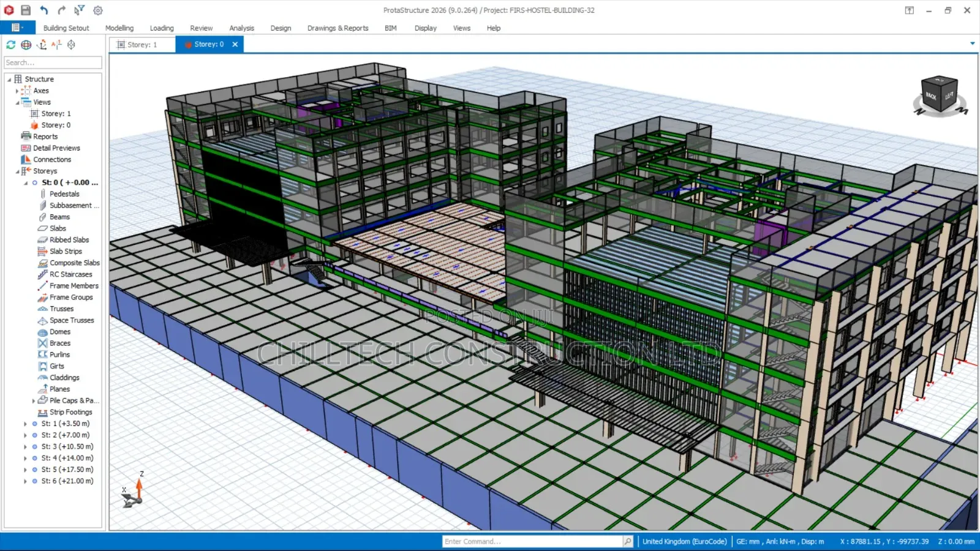Screen dimensions: 980x551
Task: Click the Enter Command input field
Action: [532, 541]
